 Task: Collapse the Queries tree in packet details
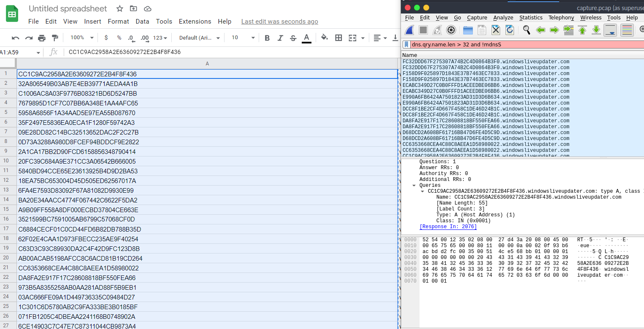tap(414, 186)
